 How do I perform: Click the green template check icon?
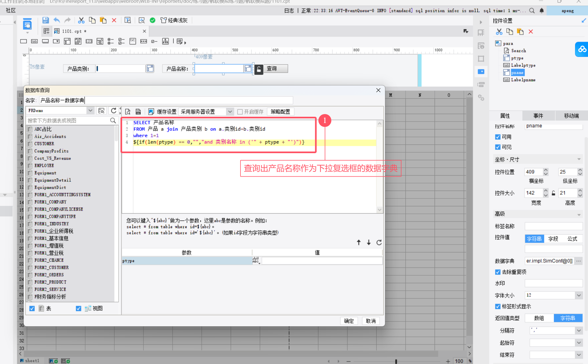coord(153,20)
